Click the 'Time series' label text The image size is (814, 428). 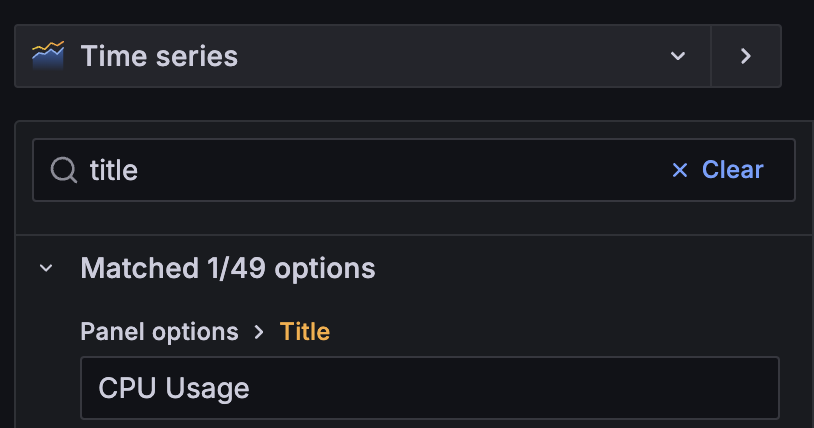tap(159, 56)
